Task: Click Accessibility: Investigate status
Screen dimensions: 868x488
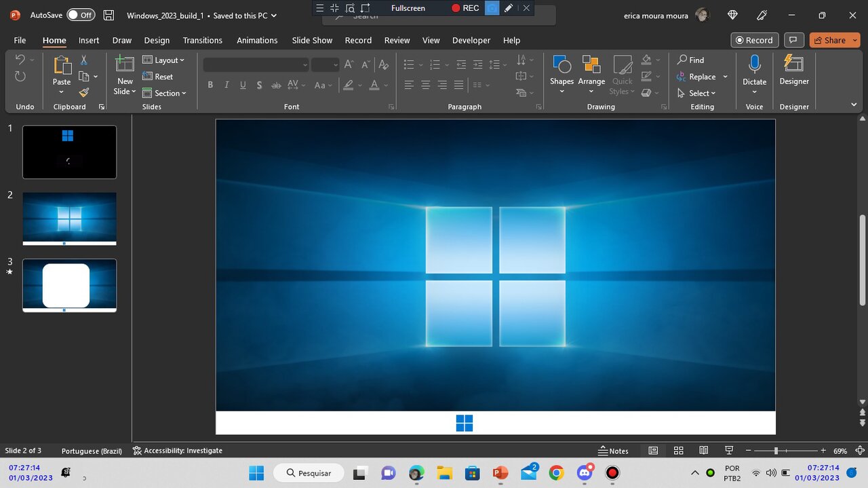Action: coord(178,451)
